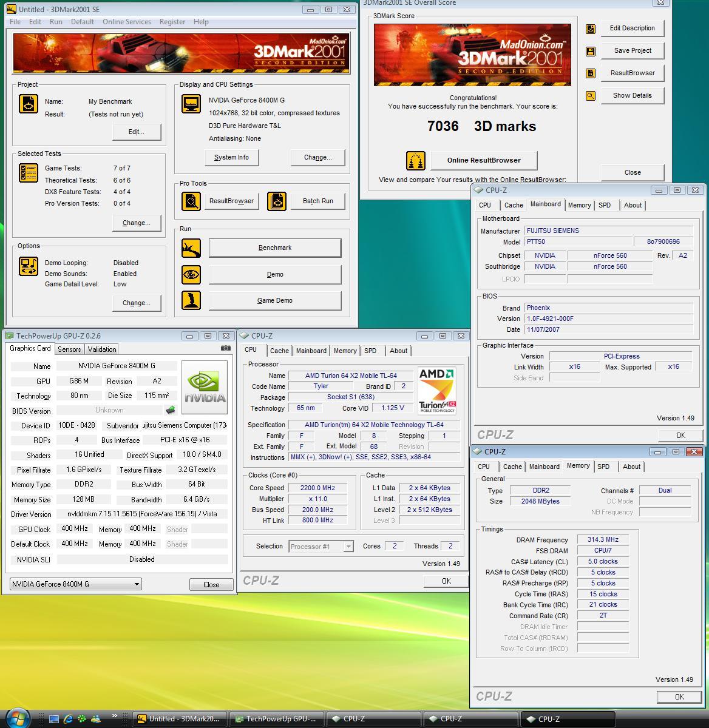Viewport: 709px width, 728px height.
Task: Click Show Details in score window
Action: coord(633,95)
